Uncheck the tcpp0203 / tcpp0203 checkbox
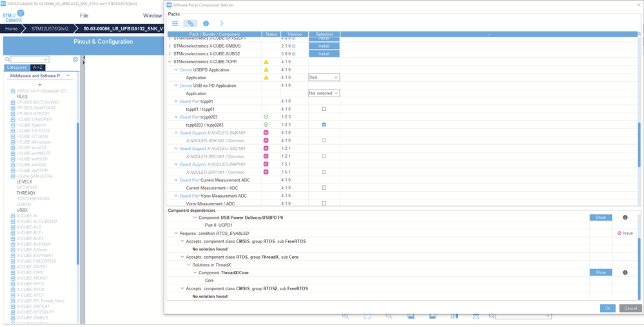 (x=324, y=125)
